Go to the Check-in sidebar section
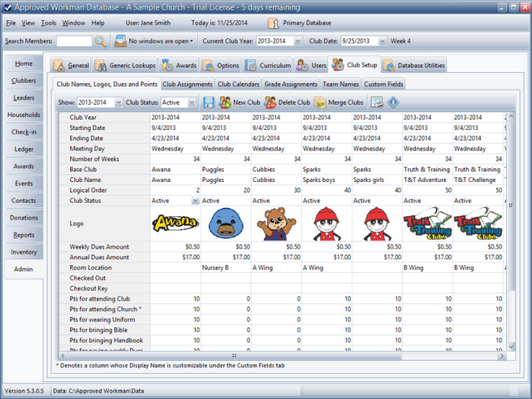The width and height of the screenshot is (532, 399). pyautogui.click(x=24, y=132)
